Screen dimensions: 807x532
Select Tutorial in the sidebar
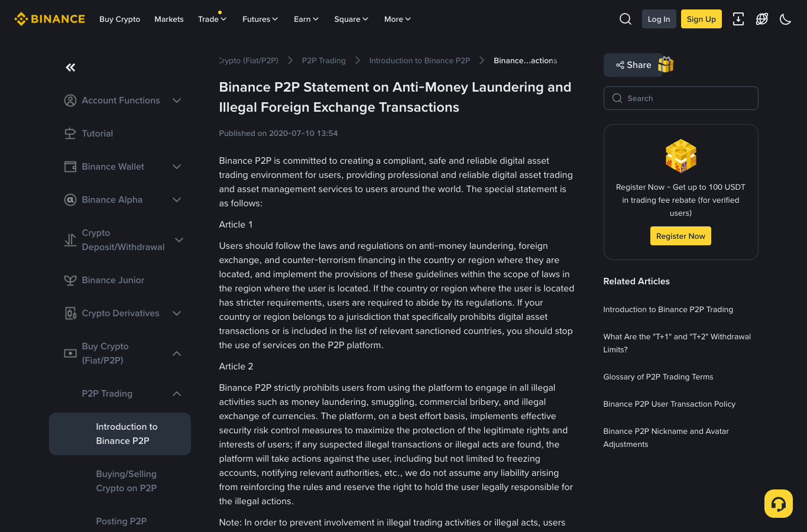[x=98, y=134]
